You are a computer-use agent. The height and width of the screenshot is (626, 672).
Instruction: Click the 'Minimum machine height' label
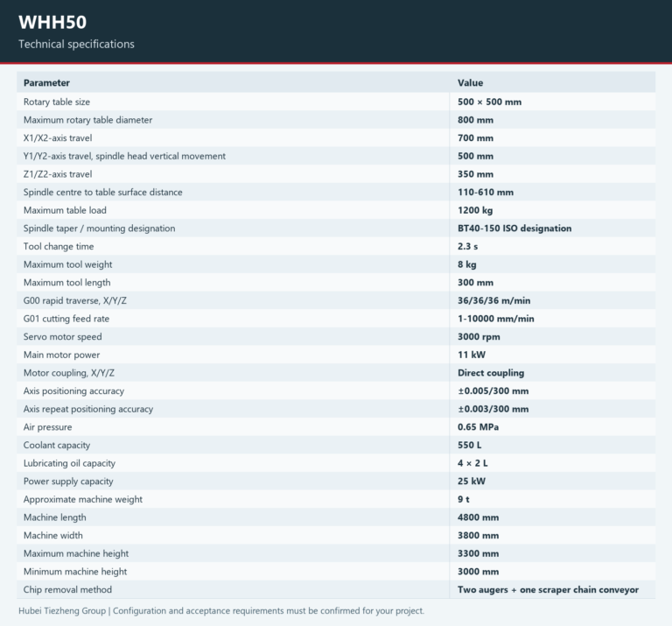pos(75,572)
